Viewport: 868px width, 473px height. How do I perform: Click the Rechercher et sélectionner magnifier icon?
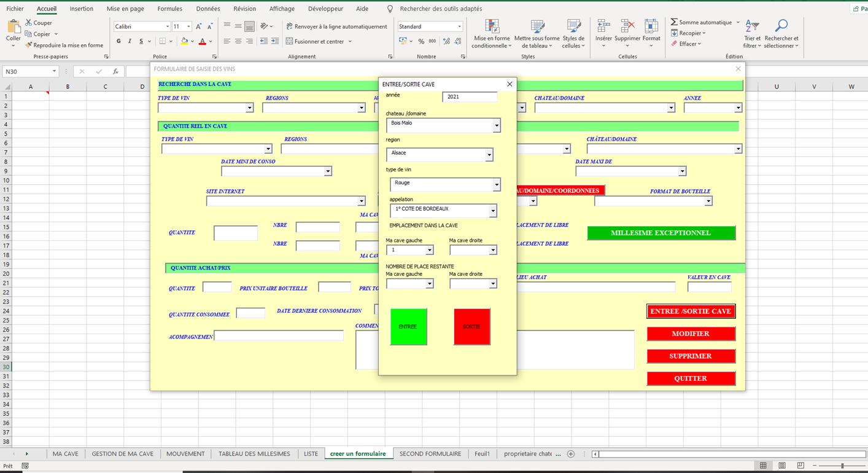pyautogui.click(x=781, y=26)
